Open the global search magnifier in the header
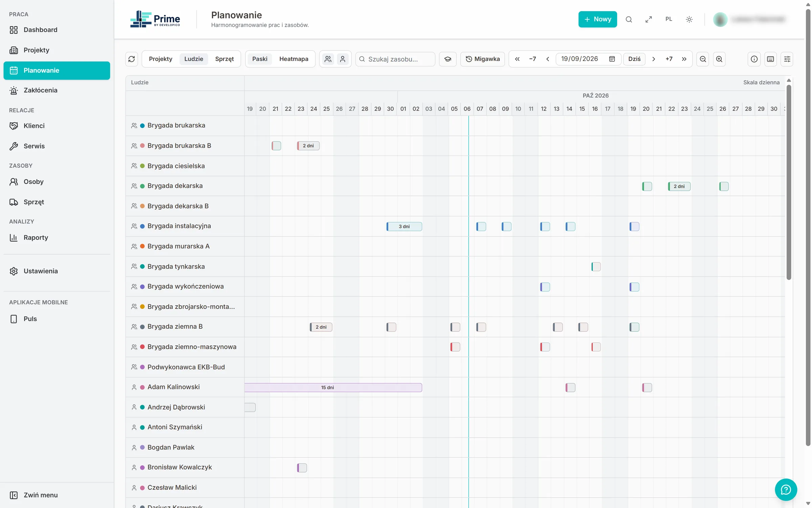This screenshot has height=508, width=812. tap(629, 19)
